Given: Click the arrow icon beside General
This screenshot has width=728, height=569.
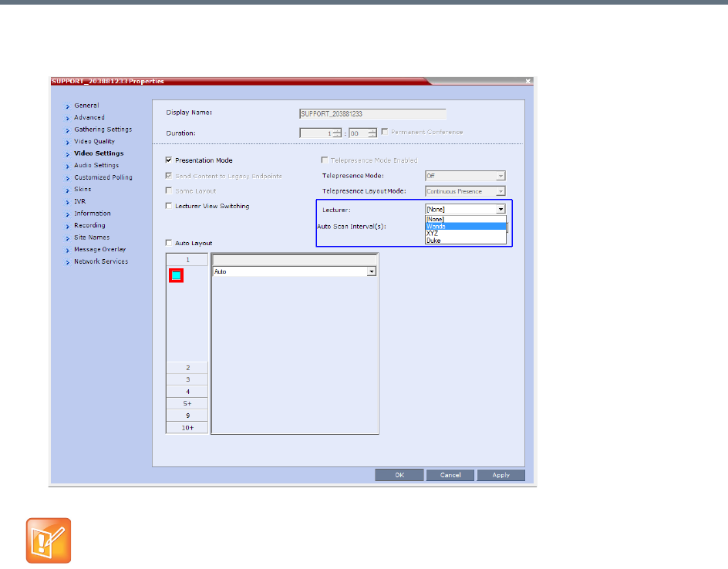Looking at the screenshot, I should point(67,106).
